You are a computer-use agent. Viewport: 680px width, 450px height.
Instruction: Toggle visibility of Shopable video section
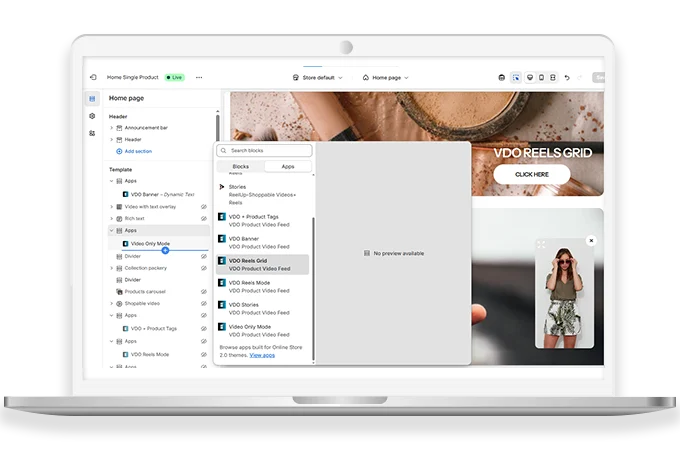tap(203, 303)
